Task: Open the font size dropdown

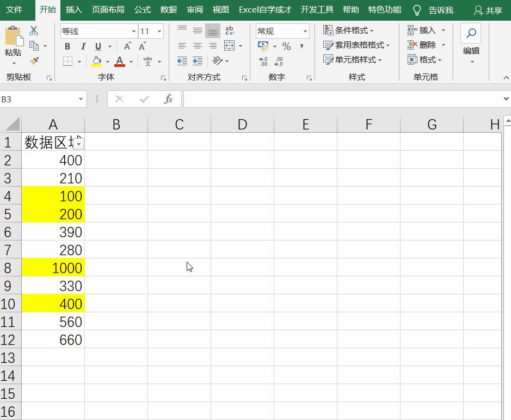Action: tap(159, 31)
